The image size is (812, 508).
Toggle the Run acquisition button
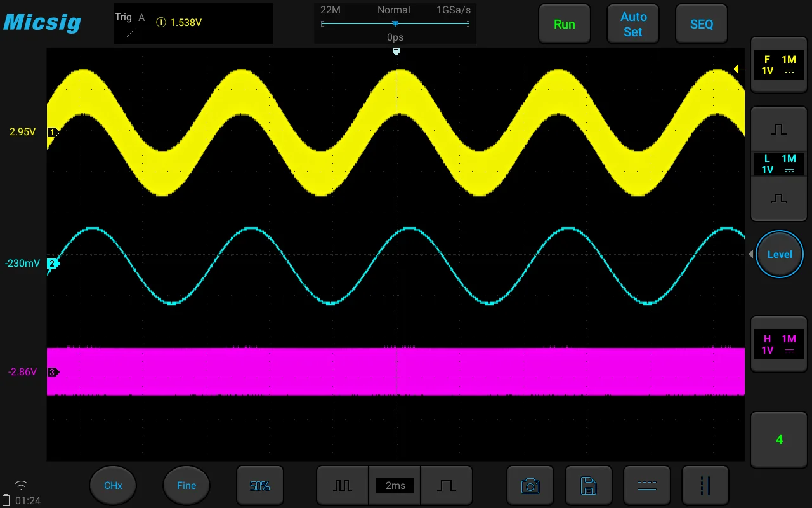(564, 24)
